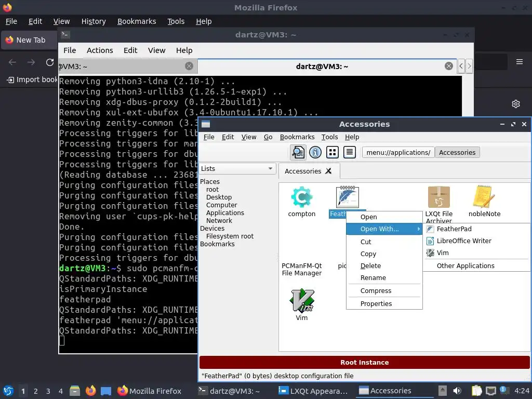This screenshot has height=399, width=532.
Task: Click the network status tray icon
Action: click(490, 391)
